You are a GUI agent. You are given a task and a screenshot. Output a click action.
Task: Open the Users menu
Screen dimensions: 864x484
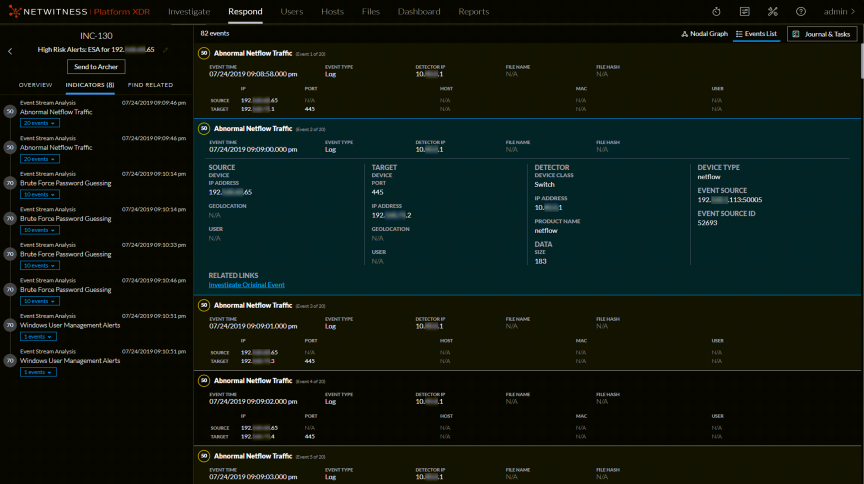(x=291, y=12)
